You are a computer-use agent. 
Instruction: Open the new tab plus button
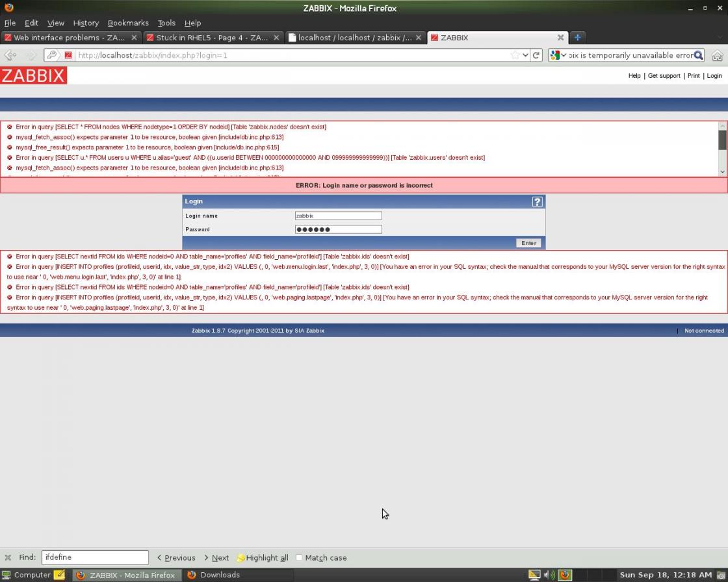[x=578, y=38]
